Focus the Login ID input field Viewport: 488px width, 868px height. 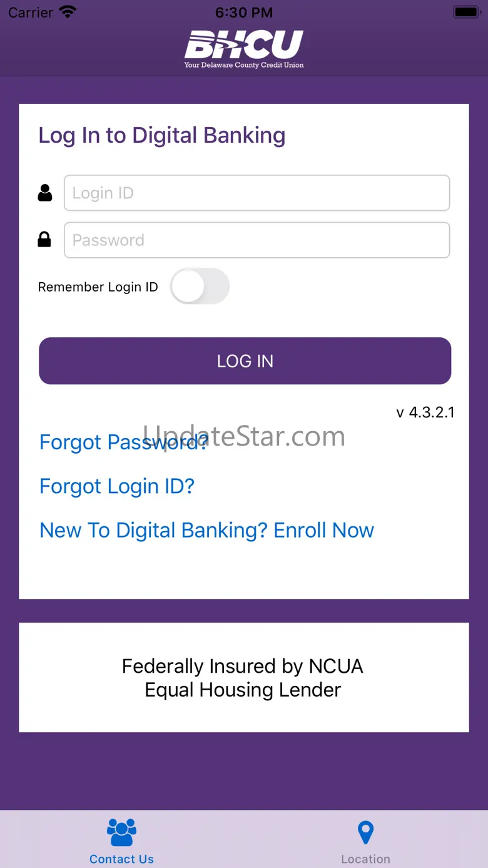257,193
